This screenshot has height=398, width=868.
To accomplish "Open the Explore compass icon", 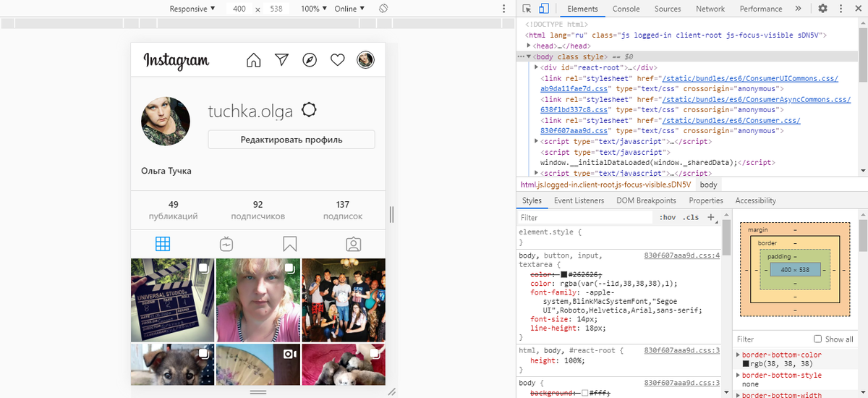I will pyautogui.click(x=310, y=60).
